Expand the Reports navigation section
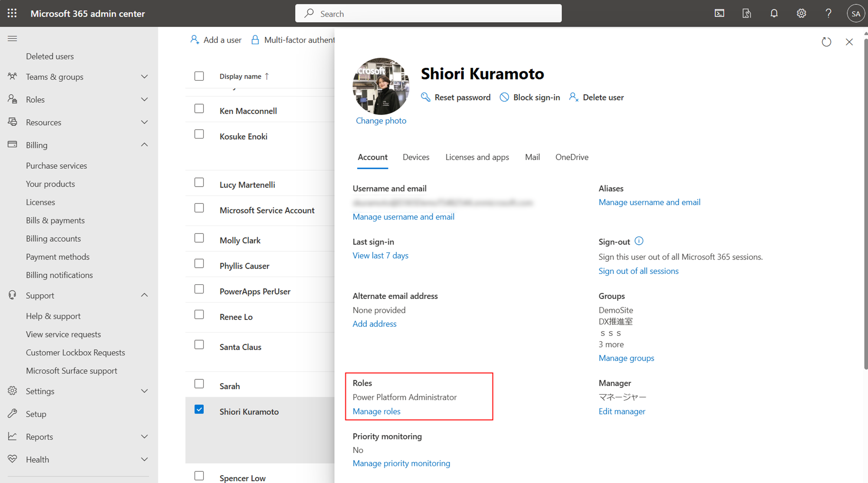 (145, 437)
